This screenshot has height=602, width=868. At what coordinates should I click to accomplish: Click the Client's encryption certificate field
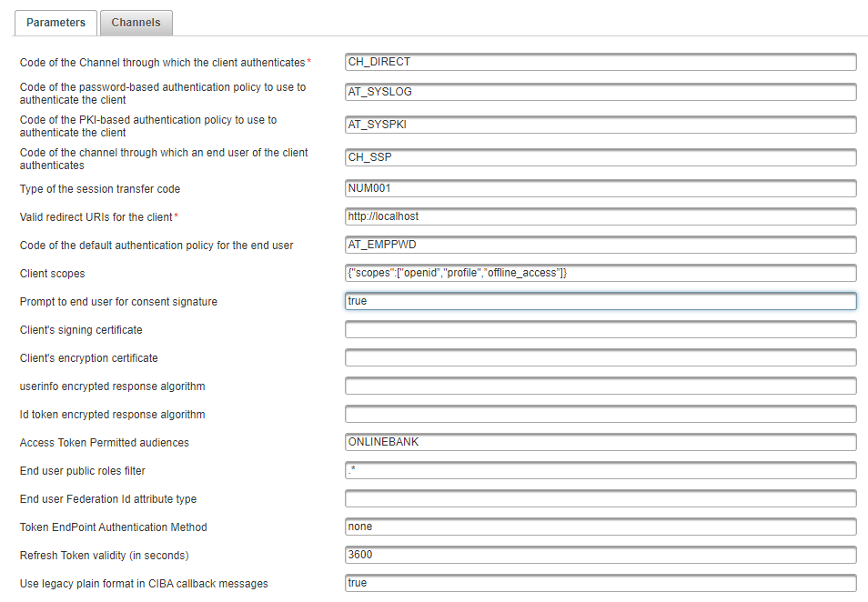600,357
